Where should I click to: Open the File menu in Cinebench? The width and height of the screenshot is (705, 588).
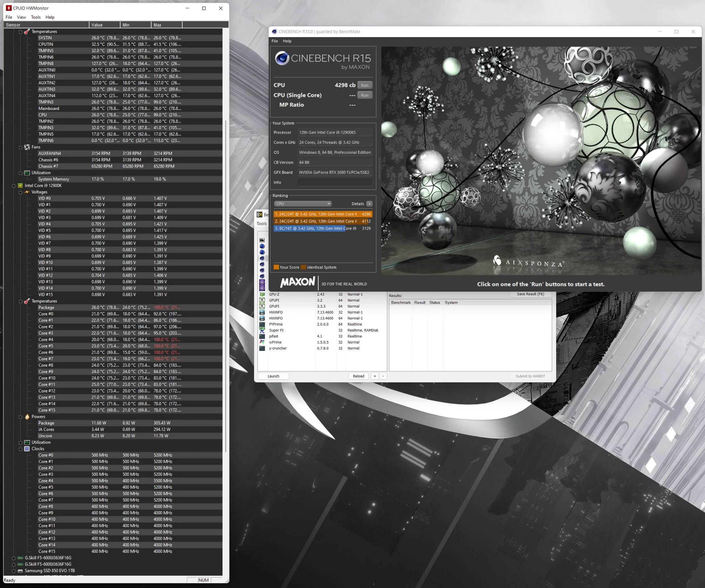point(275,41)
